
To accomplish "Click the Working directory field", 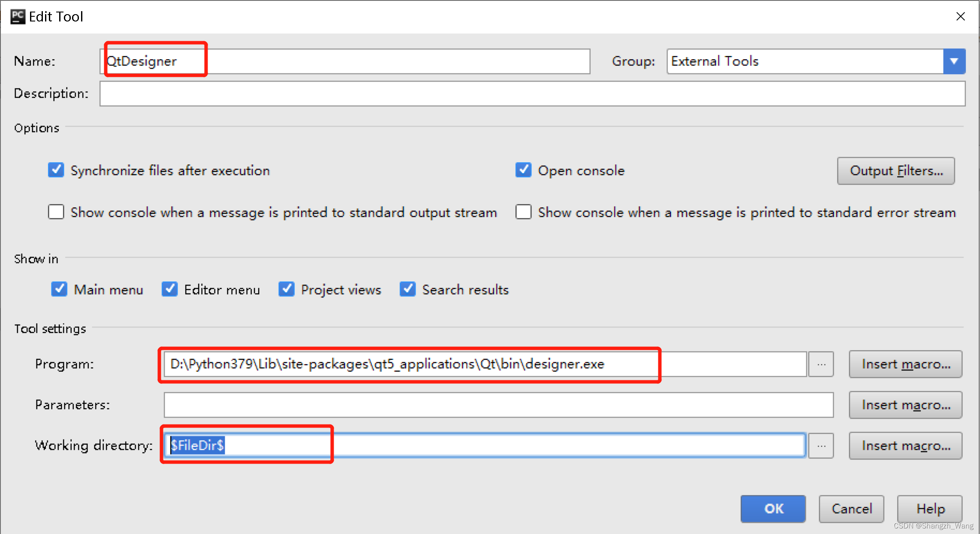I will (485, 445).
